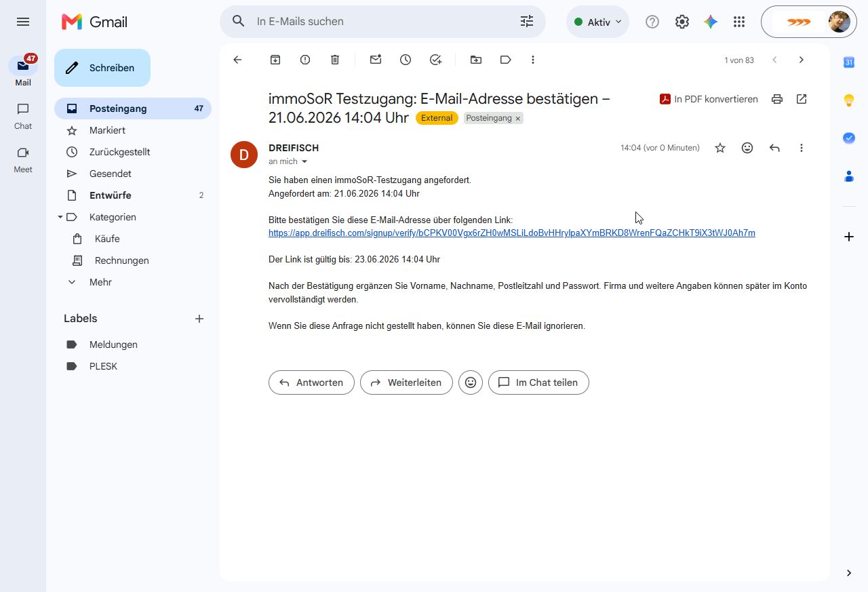Open the Aktiv status dropdown
The height and width of the screenshot is (592, 868).
coord(597,22)
